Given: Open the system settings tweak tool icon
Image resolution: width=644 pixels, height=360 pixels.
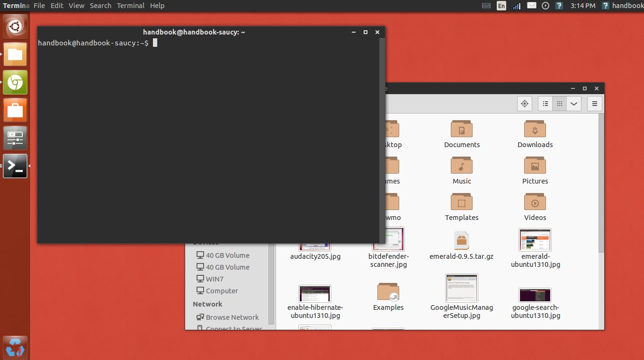Looking at the screenshot, I should (15, 138).
